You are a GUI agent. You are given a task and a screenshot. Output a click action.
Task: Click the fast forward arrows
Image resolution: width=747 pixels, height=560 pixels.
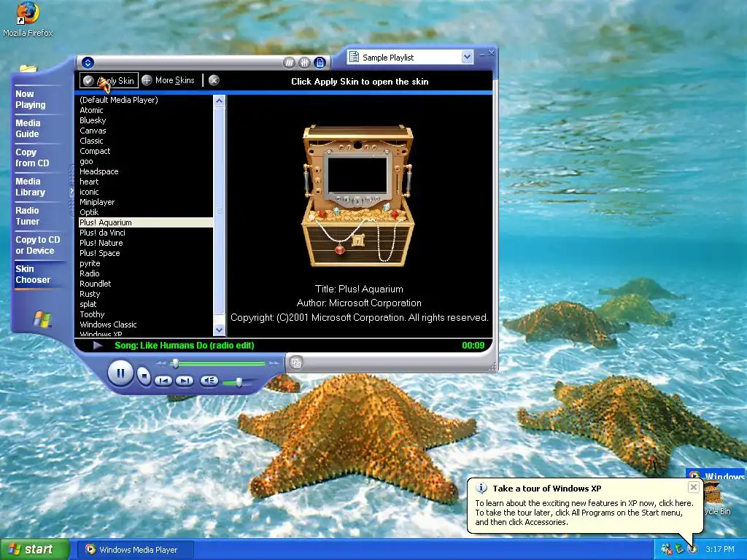pyautogui.click(x=274, y=363)
